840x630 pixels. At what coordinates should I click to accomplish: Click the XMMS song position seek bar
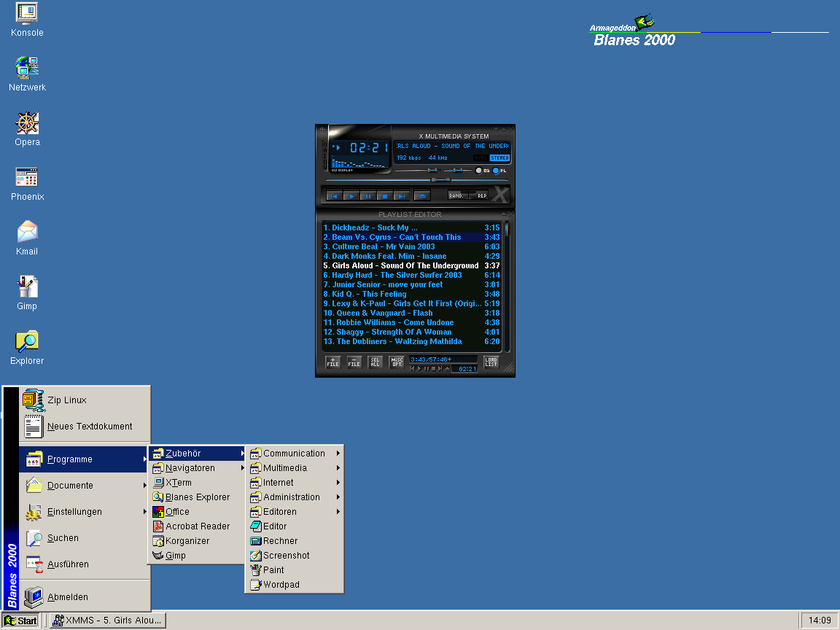coord(418,180)
